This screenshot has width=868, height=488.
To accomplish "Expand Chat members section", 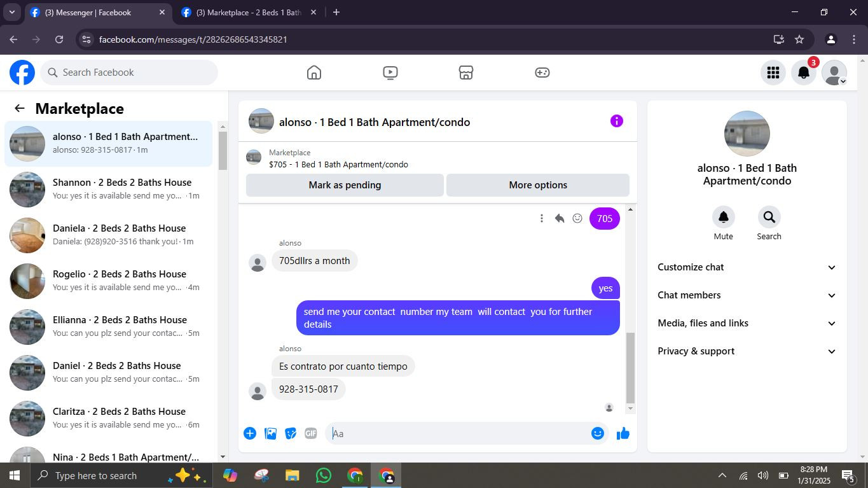I will click(x=747, y=295).
